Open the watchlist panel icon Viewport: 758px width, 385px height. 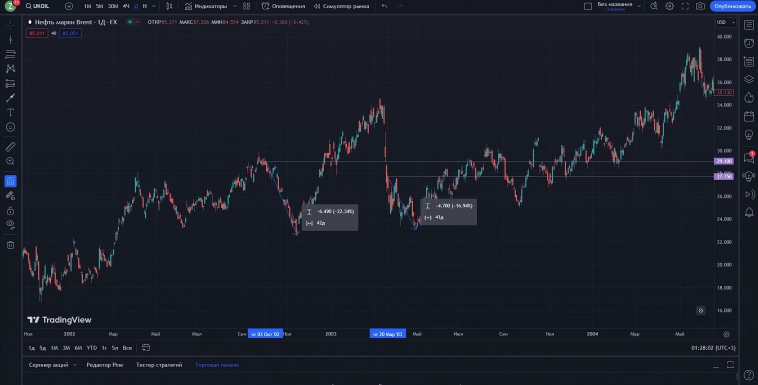point(749,25)
